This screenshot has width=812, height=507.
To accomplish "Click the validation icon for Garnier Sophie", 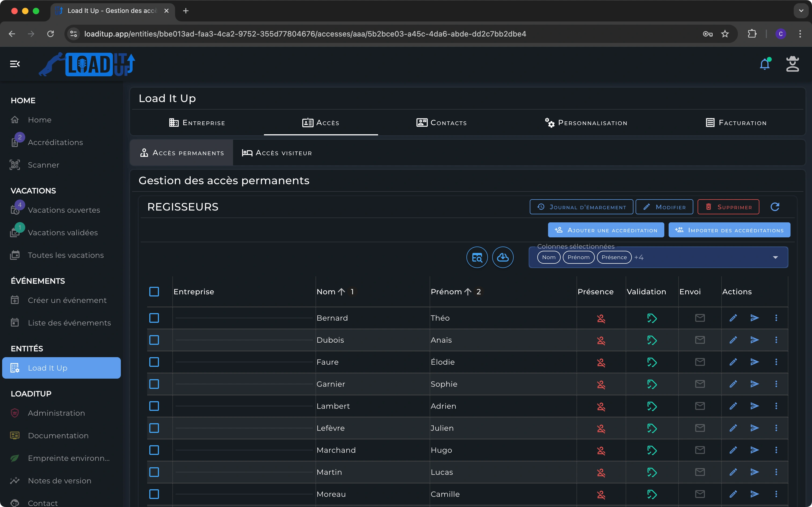I will (x=652, y=384).
